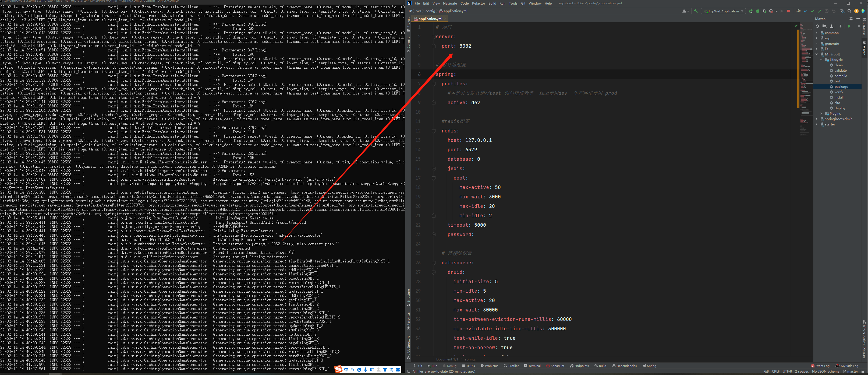Click Maven Download Sources icon
Screen dimensions: 868x375
[x=831, y=26]
